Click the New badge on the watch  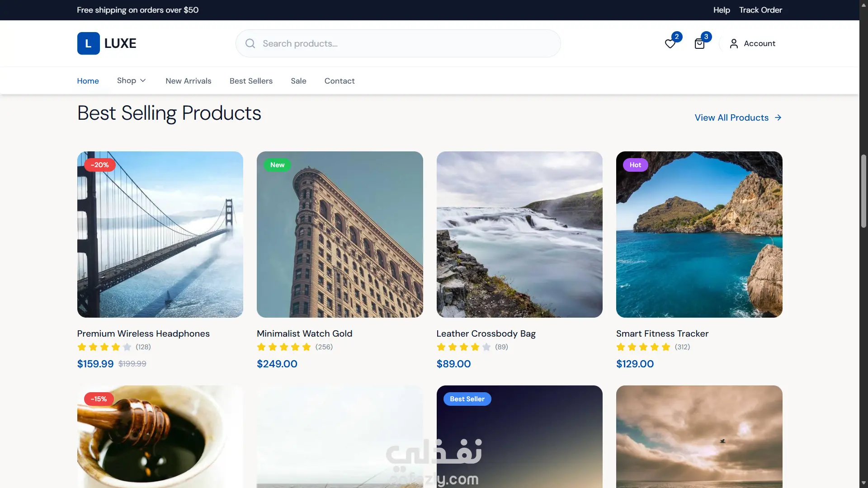click(277, 165)
